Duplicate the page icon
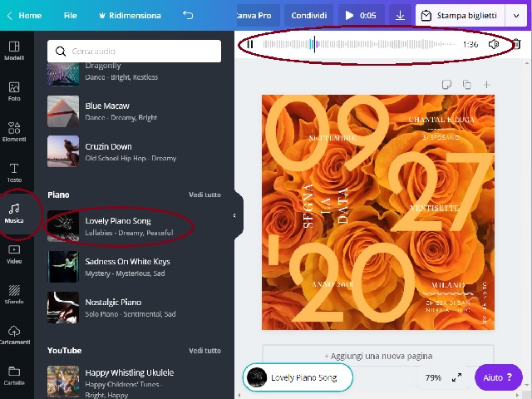This screenshot has width=532, height=399. pyautogui.click(x=467, y=84)
